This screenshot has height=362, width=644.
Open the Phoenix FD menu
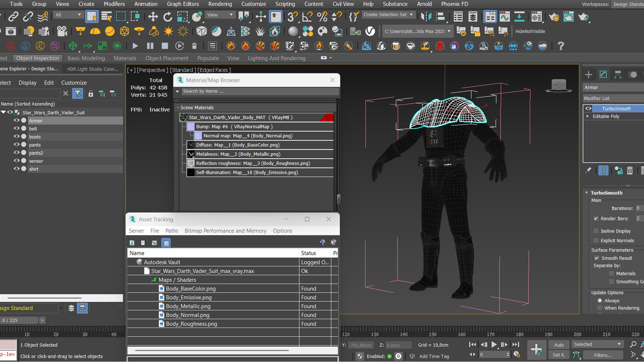[454, 4]
